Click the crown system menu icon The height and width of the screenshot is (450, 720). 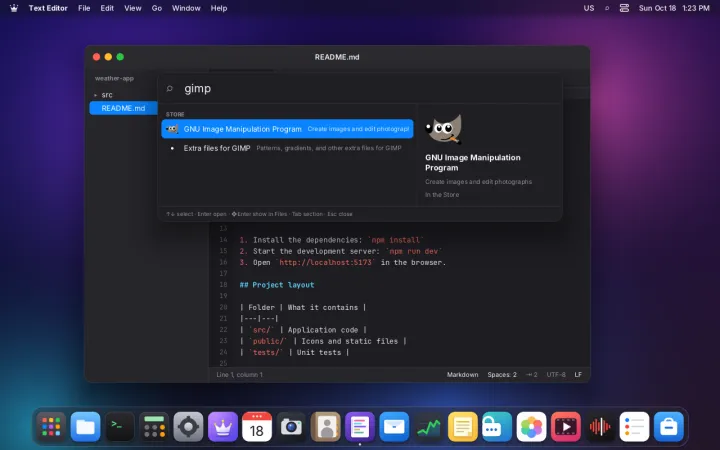click(14, 8)
